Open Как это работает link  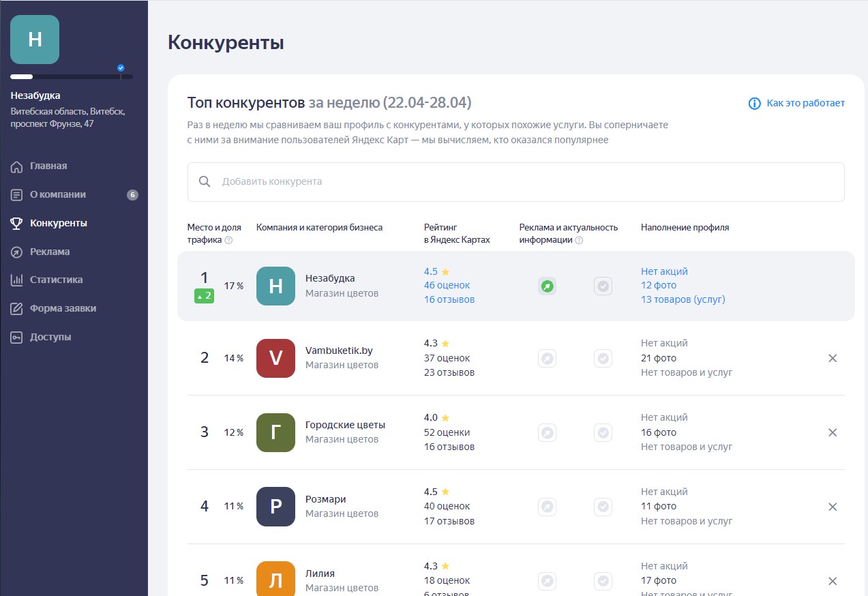(x=806, y=103)
